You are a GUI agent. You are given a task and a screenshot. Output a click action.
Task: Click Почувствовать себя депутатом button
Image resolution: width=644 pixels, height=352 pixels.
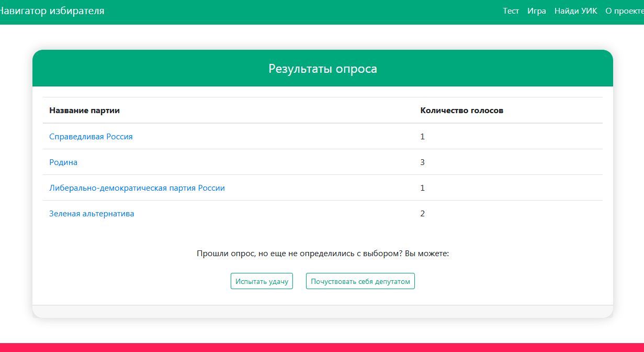click(x=360, y=281)
